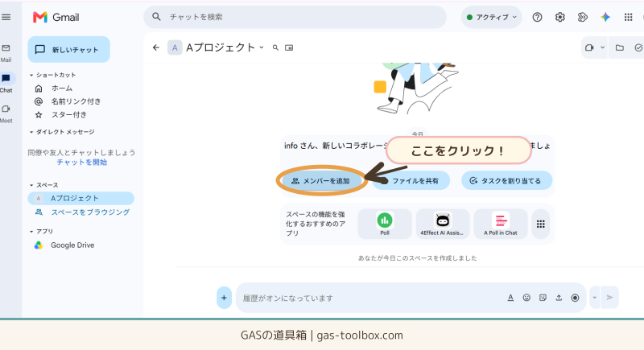This screenshot has height=350, width=644.
Task: Open the tasks checkmark icon in header
Action: click(x=638, y=47)
